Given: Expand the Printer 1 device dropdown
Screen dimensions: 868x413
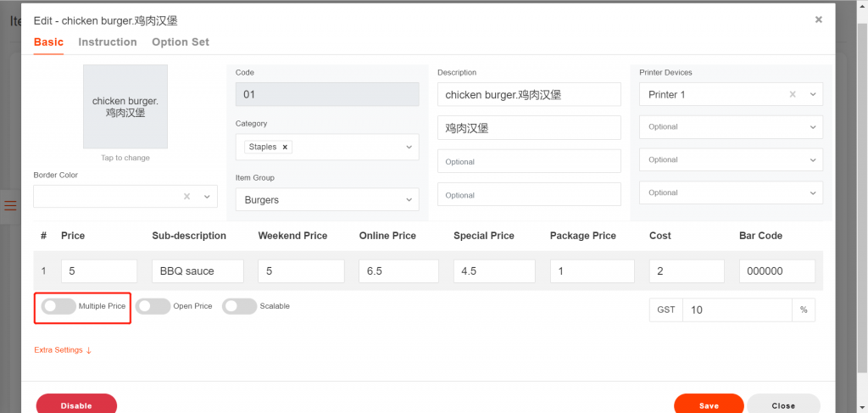Looking at the screenshot, I should pyautogui.click(x=812, y=95).
